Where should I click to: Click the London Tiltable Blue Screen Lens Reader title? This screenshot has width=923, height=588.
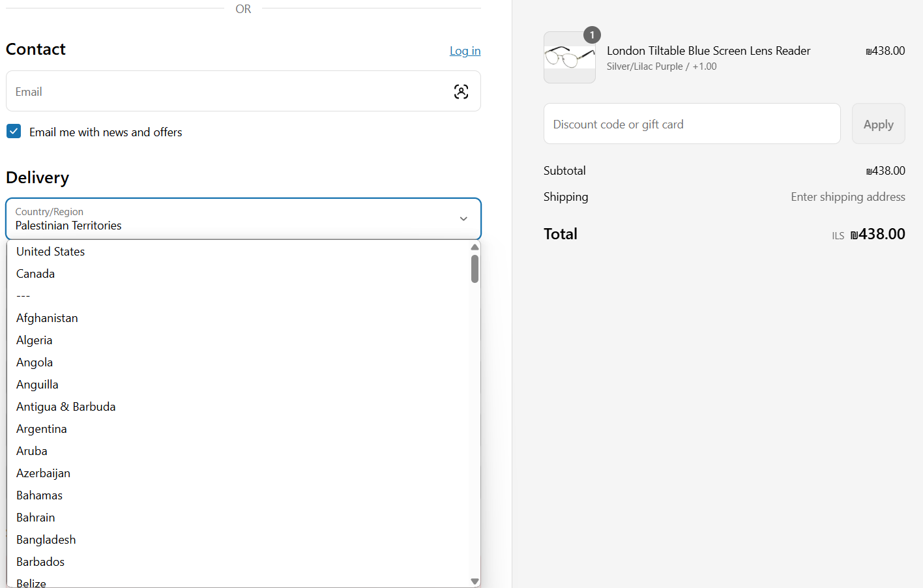pyautogui.click(x=709, y=51)
